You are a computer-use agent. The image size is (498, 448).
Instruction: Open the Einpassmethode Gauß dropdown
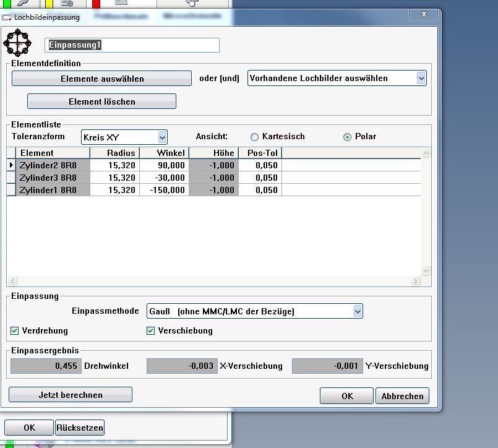click(358, 311)
